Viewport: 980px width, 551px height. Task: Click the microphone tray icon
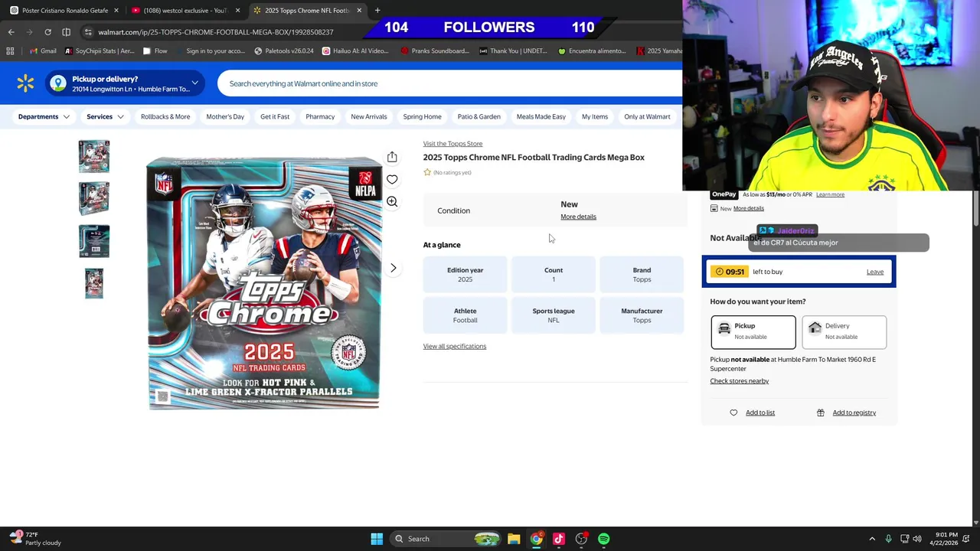(x=888, y=539)
